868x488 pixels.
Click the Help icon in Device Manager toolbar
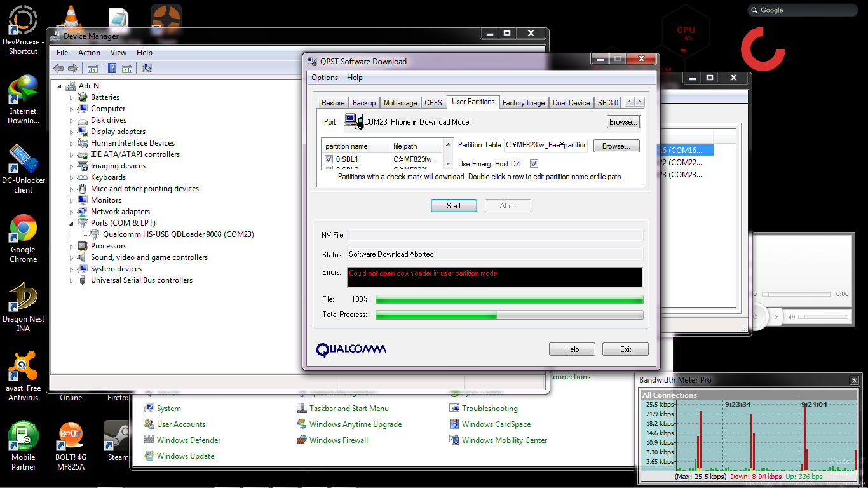[111, 68]
